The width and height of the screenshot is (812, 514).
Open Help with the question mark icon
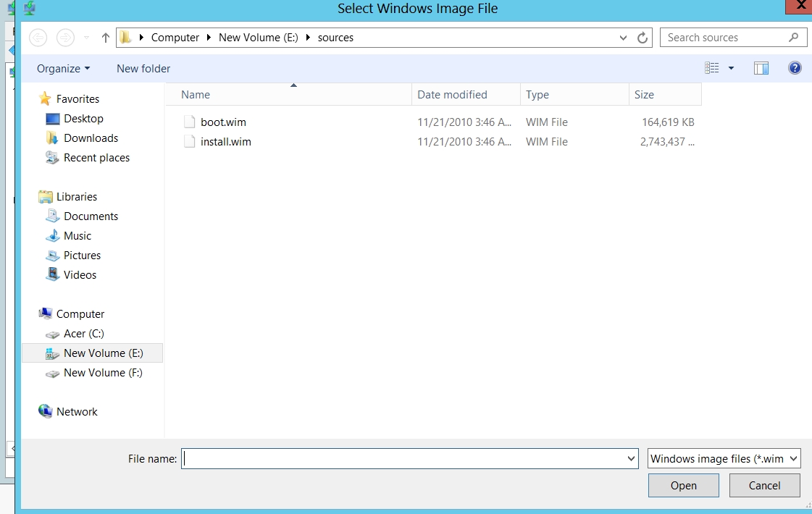pyautogui.click(x=795, y=68)
